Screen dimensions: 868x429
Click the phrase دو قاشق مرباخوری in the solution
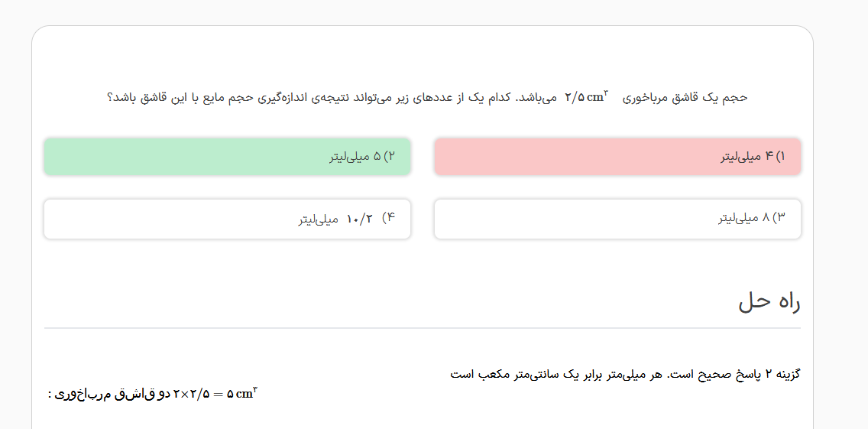point(113,394)
